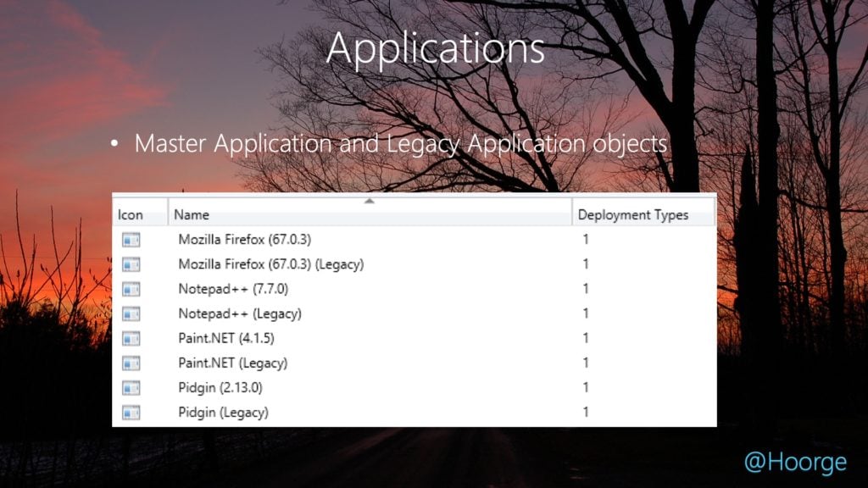Click the deployment count for Pidgin (Legacy)

click(x=585, y=412)
